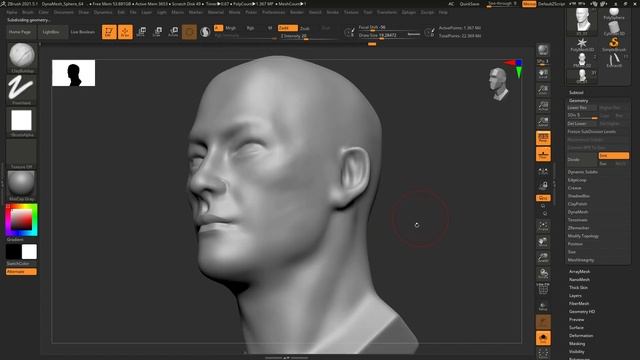Click the Home Page button
Viewport: 640px width, 360px height.
click(x=20, y=32)
